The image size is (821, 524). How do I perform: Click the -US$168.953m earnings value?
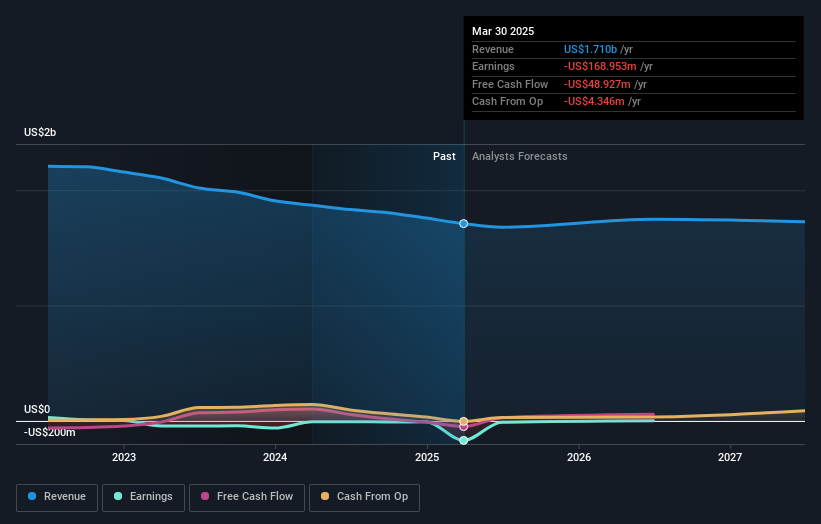(600, 66)
